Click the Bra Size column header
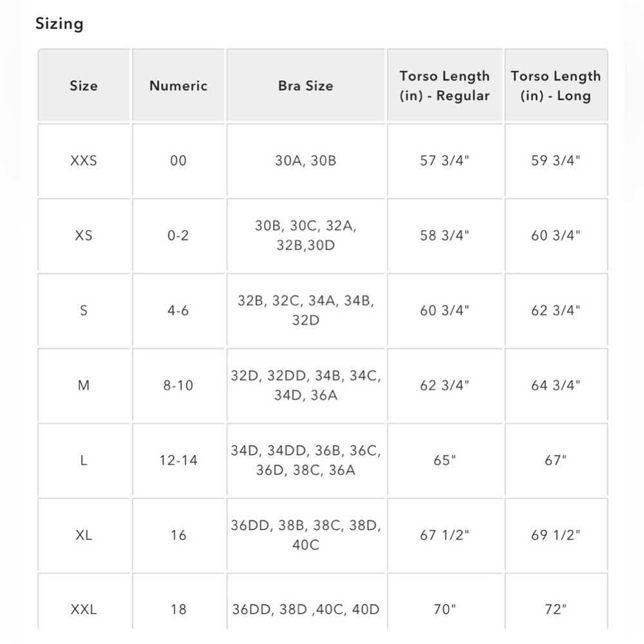The width and height of the screenshot is (644, 644). (x=305, y=86)
